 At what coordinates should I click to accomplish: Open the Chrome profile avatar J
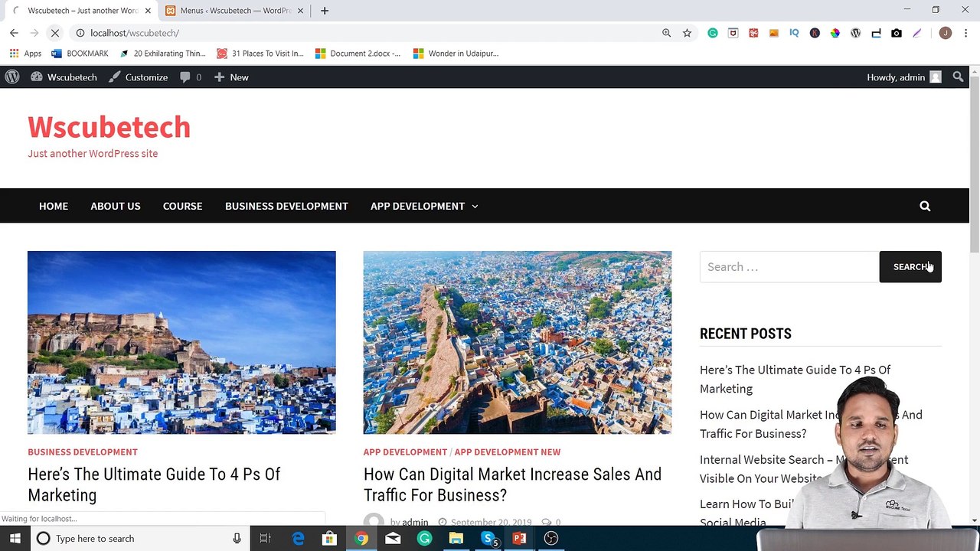pyautogui.click(x=946, y=33)
